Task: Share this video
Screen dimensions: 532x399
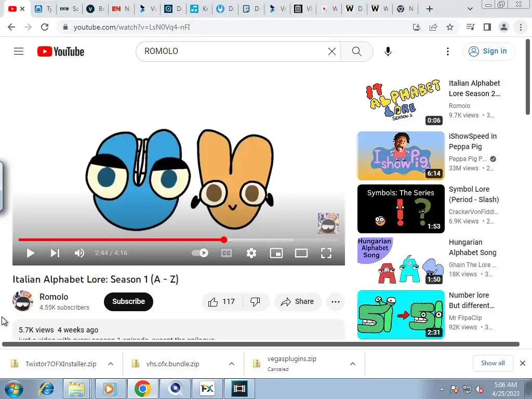Action: point(298,302)
